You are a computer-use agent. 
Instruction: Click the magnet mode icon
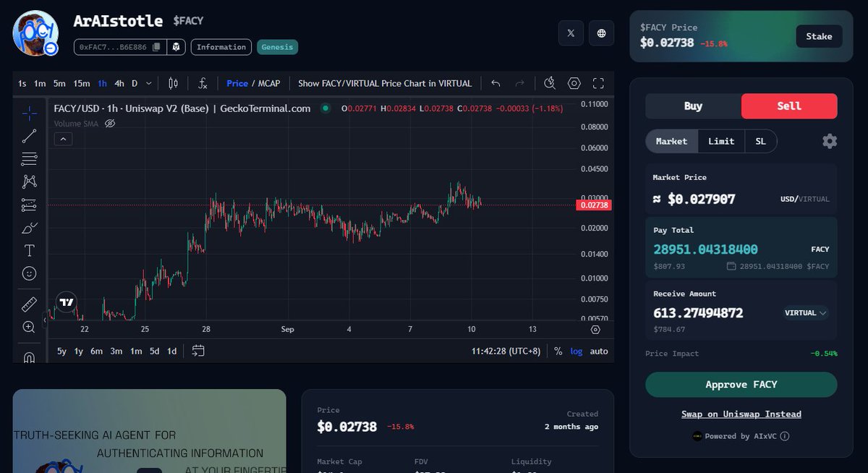coord(30,357)
